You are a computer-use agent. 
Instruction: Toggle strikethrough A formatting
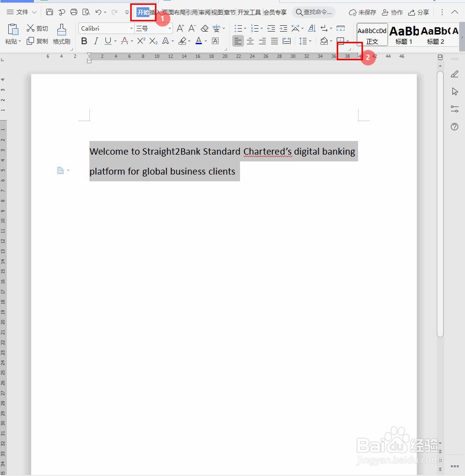(x=124, y=41)
